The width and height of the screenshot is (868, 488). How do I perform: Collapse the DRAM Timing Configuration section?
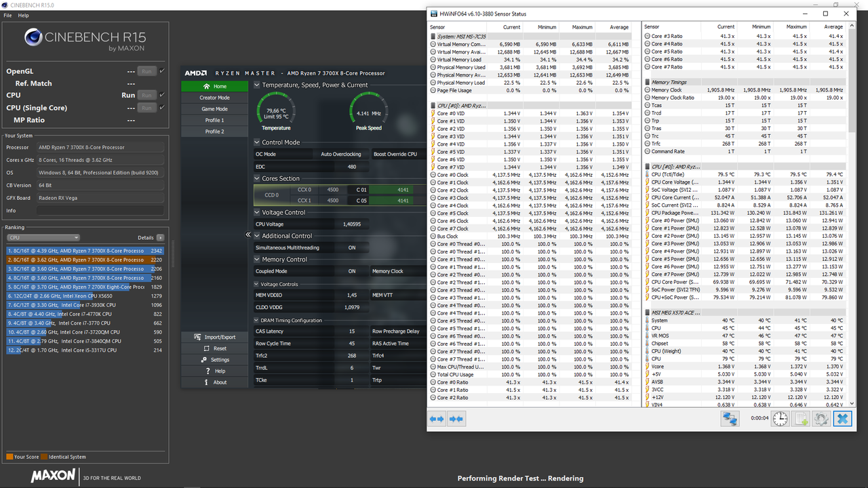[x=257, y=320]
